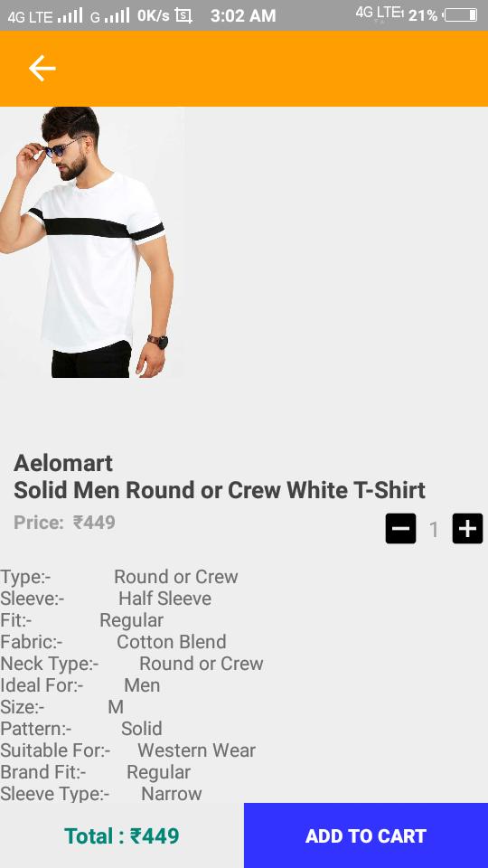Tap the Sleeve Half Sleeve detail row
This screenshot has width=488, height=868.
pyautogui.click(x=106, y=599)
